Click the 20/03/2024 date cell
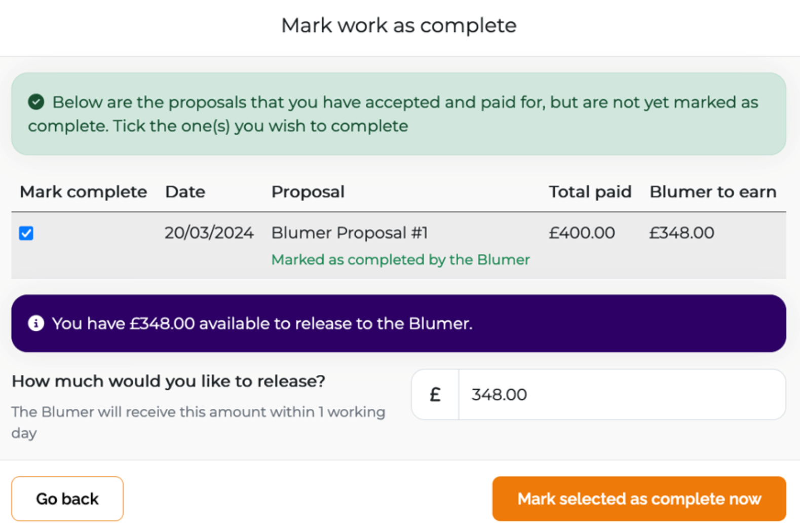This screenshot has height=532, width=800. click(x=209, y=233)
